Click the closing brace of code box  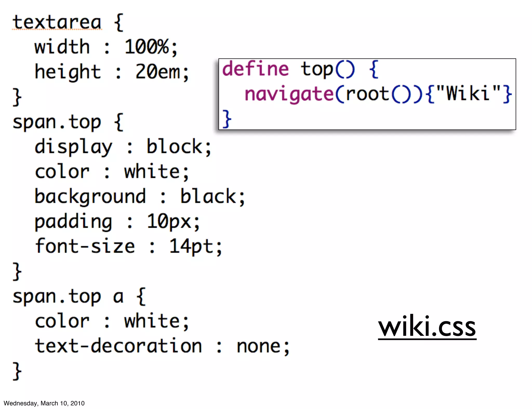pyautogui.click(x=227, y=119)
